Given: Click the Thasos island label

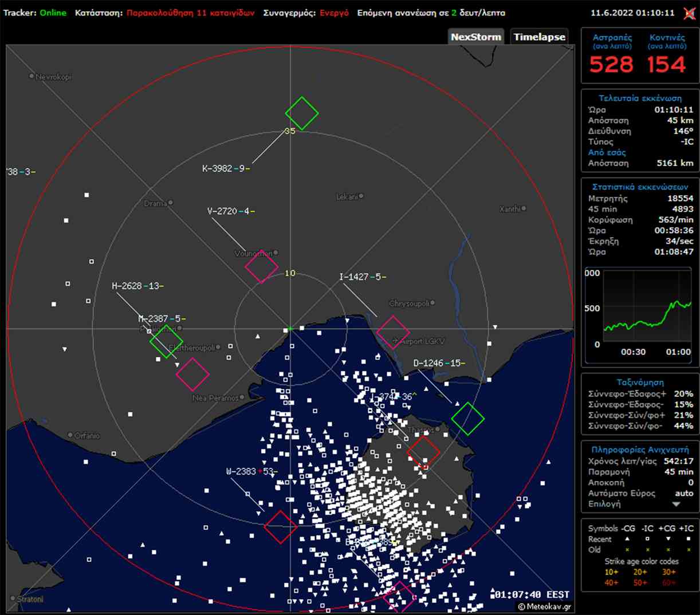Looking at the screenshot, I should coord(420,429).
